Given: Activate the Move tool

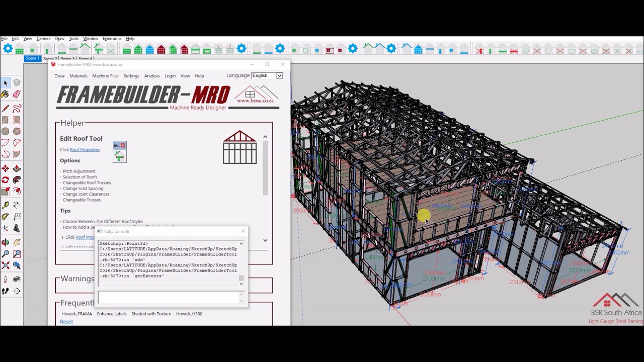Looking at the screenshot, I should coord(6,169).
